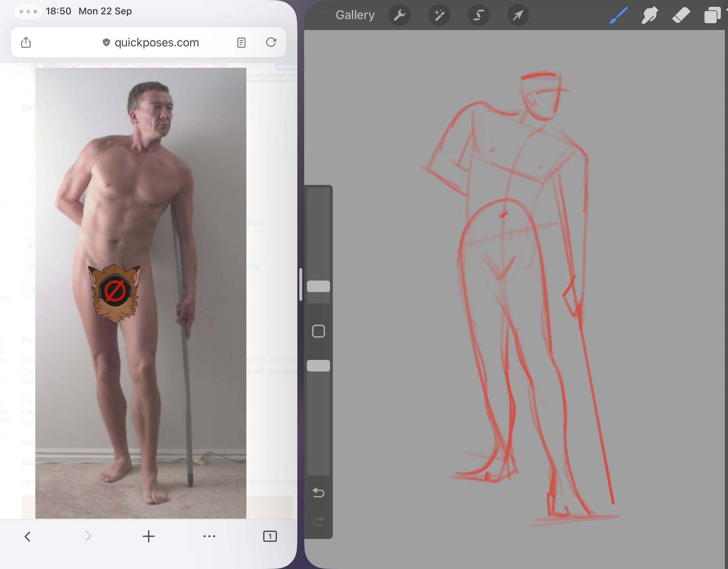Select the Smudge finger tool

click(649, 15)
